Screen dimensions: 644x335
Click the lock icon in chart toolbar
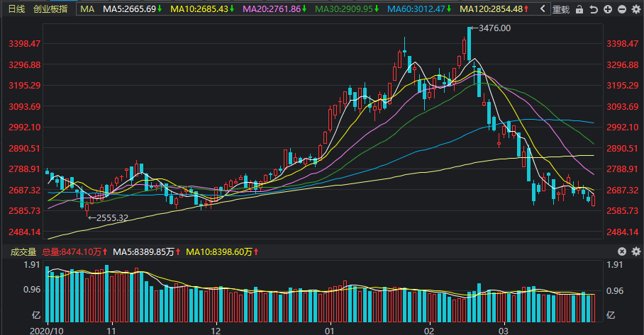coord(579,9)
